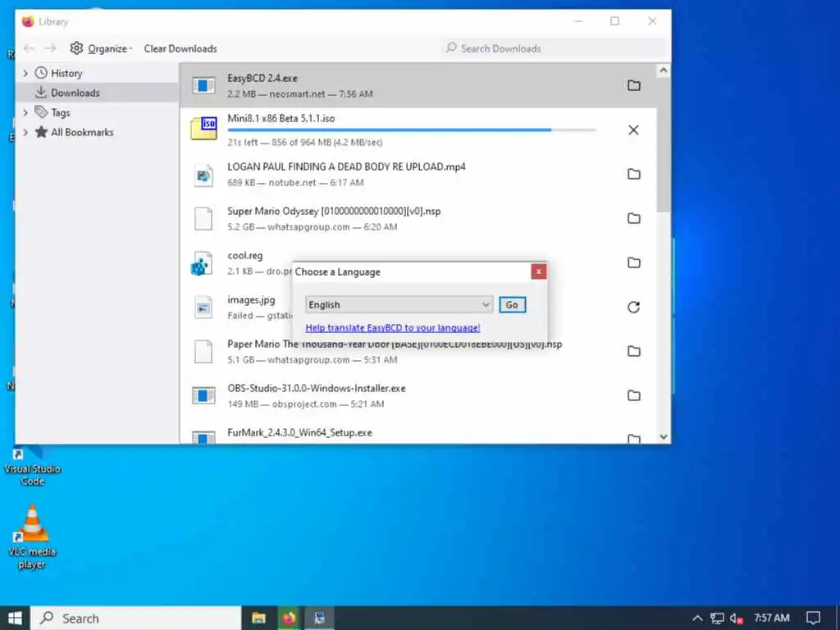Open the muted volume tray icon

pyautogui.click(x=737, y=619)
